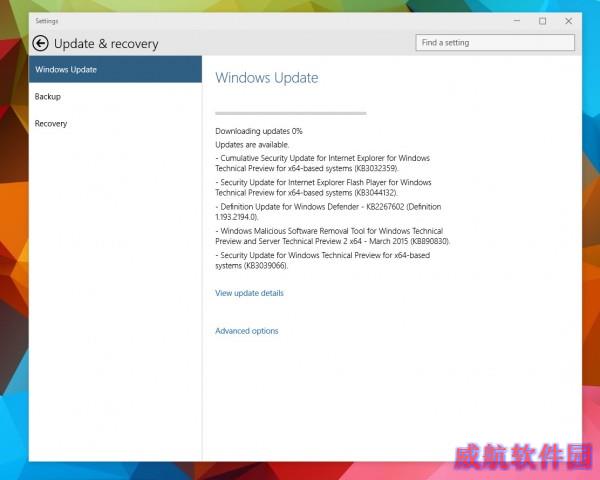This screenshot has height=480, width=600.
Task: Click the Settings title bar label
Action: coord(47,21)
